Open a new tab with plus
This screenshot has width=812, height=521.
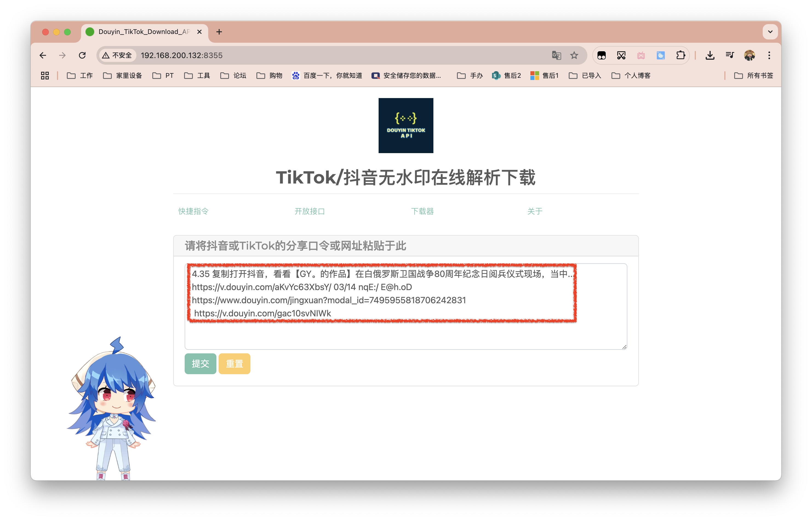tap(219, 32)
